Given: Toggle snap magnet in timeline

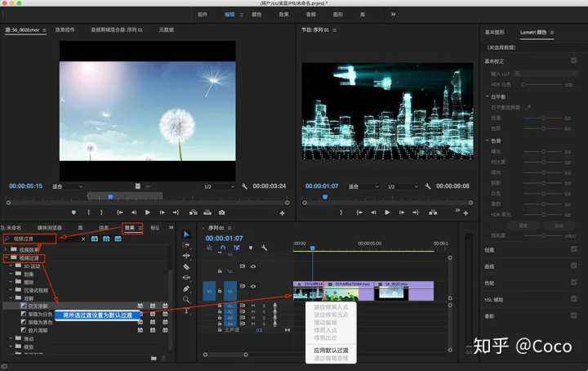Looking at the screenshot, I should (x=223, y=248).
